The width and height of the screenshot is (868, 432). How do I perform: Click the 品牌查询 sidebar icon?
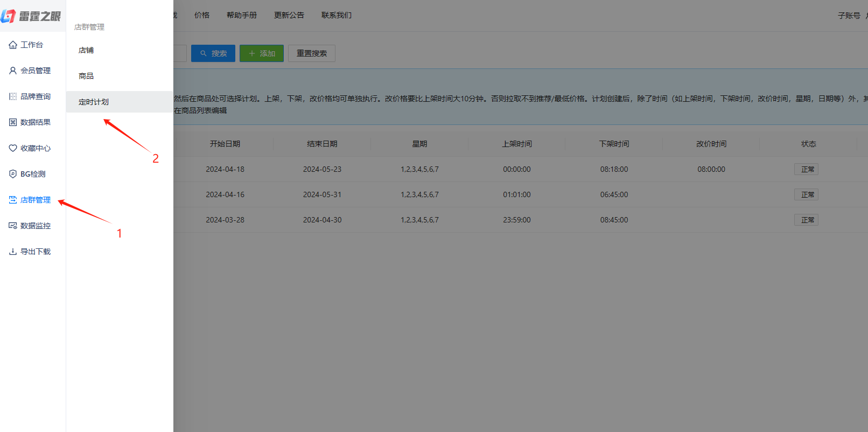13,96
